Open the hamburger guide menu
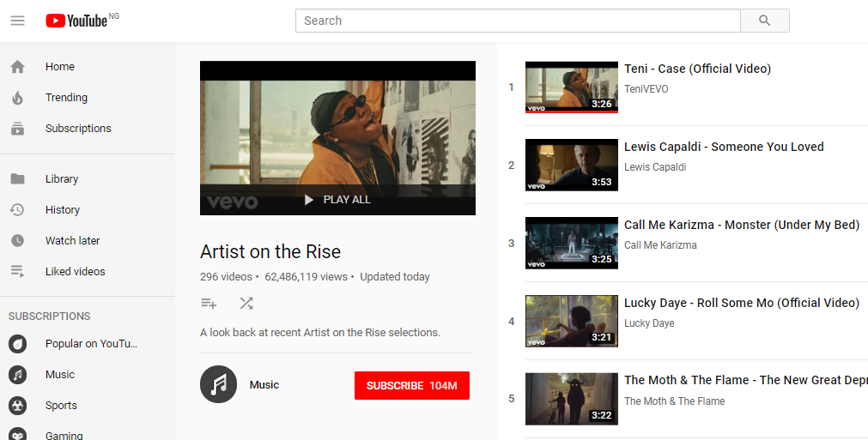The width and height of the screenshot is (868, 440). (x=18, y=21)
